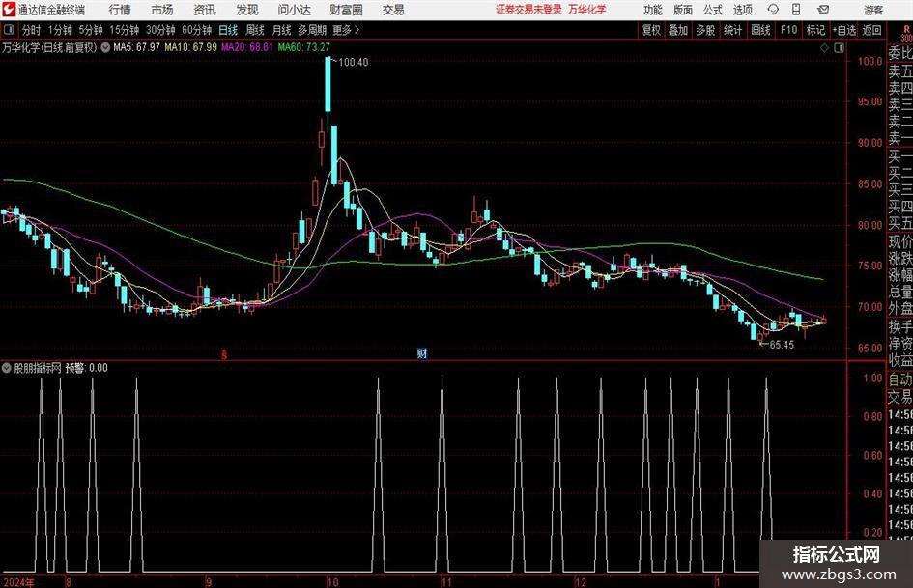Screen dimensions: 913x588
Task: Click the 画线 draw line button
Action: 761,30
